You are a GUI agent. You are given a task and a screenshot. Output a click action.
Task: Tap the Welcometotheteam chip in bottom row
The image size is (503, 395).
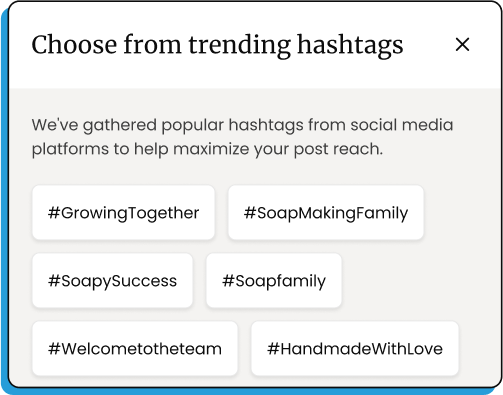pyautogui.click(x=135, y=349)
